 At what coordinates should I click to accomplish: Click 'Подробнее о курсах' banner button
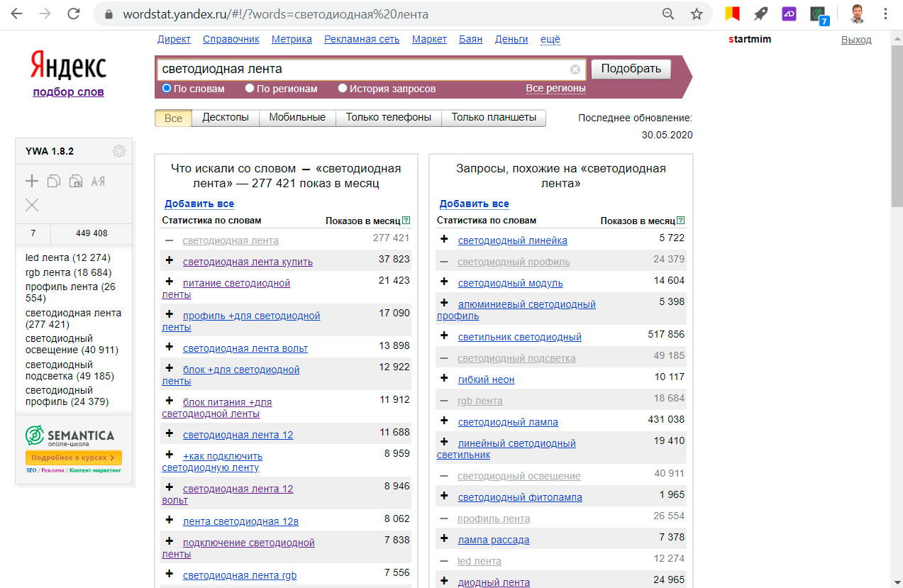[x=74, y=457]
